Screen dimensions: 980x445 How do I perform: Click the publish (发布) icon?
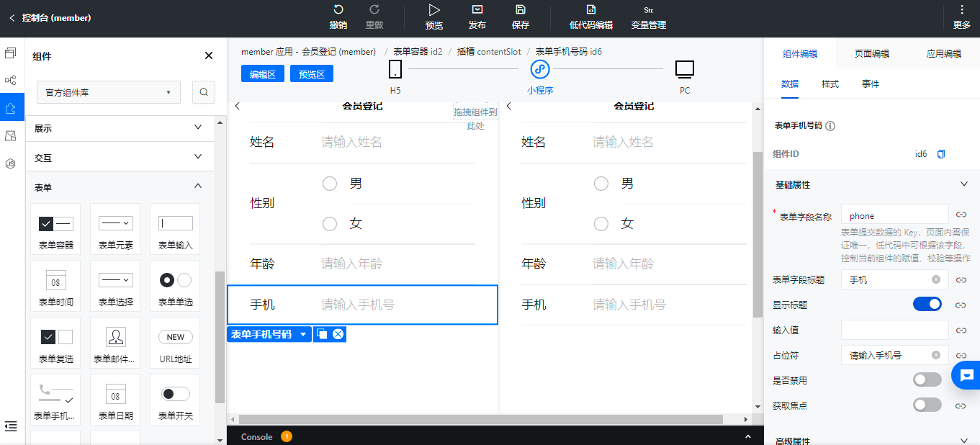tap(477, 10)
